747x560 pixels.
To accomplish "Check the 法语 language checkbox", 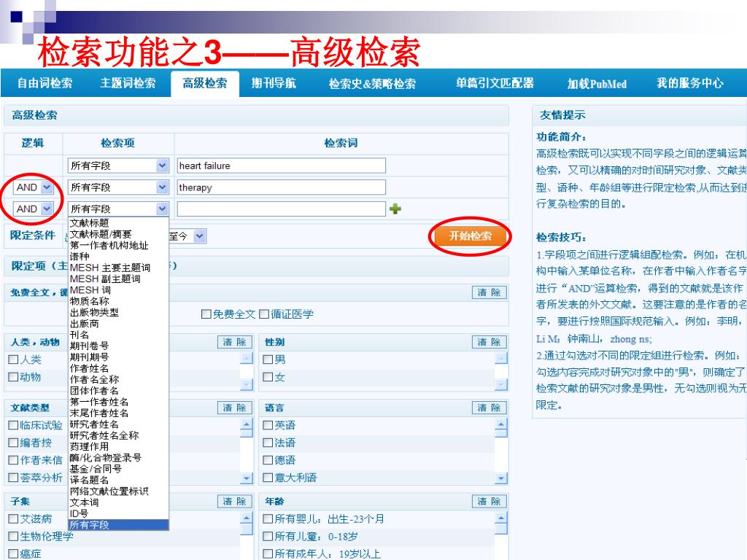I will (268, 443).
